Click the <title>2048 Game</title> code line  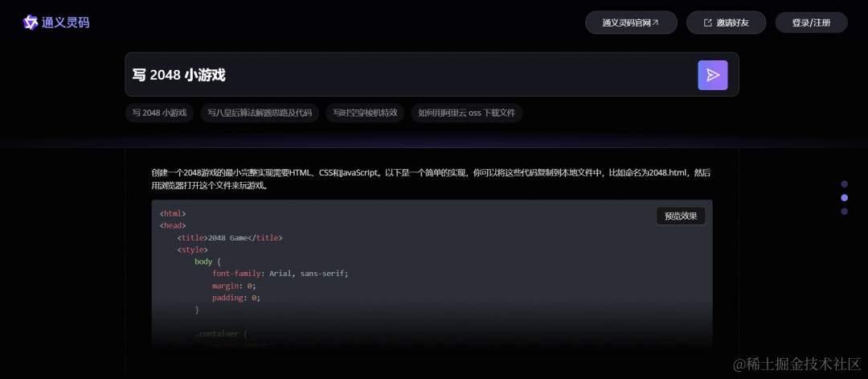[x=230, y=237]
